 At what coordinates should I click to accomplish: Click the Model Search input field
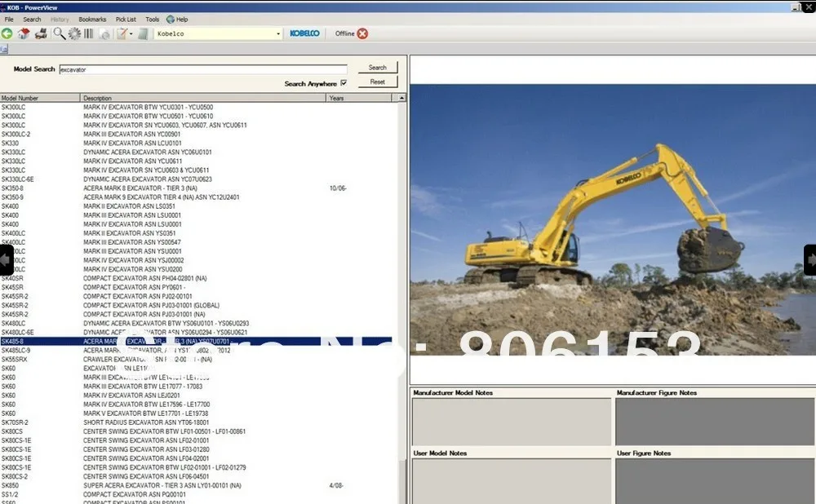[203, 69]
